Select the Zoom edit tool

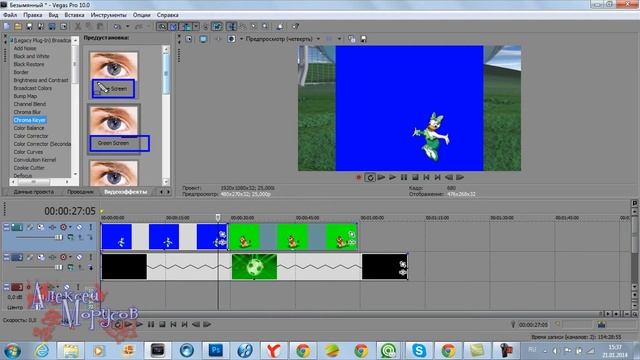pyautogui.click(x=265, y=27)
